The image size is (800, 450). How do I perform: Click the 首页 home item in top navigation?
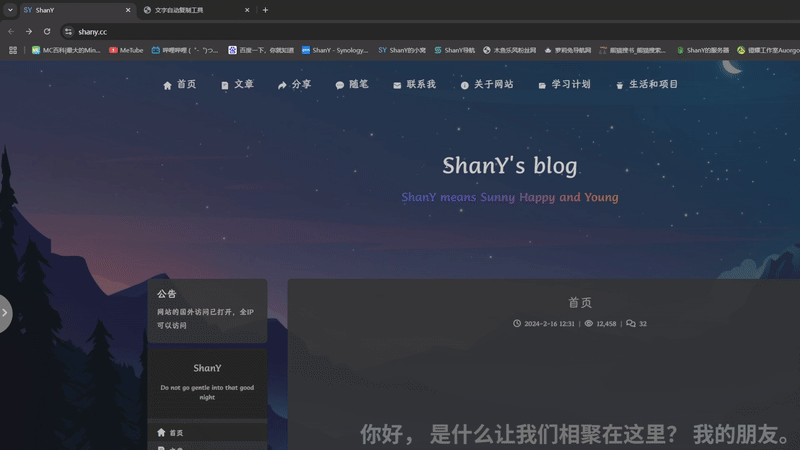tap(180, 85)
